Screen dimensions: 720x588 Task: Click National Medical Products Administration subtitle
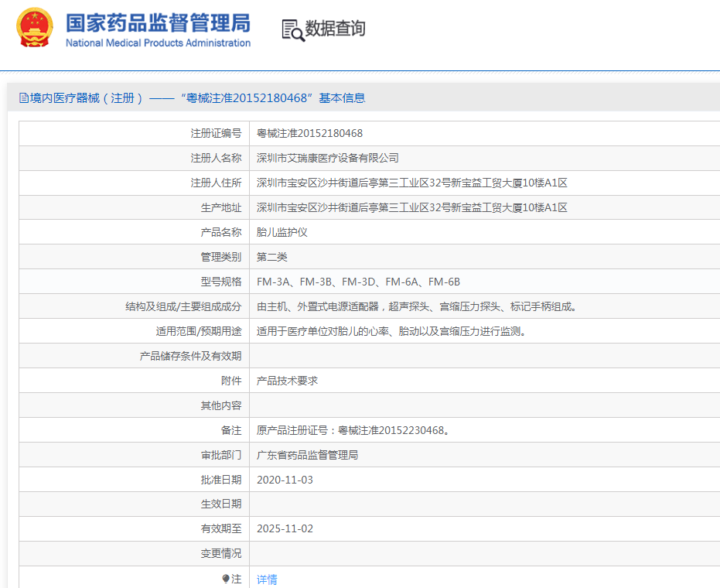point(158,43)
